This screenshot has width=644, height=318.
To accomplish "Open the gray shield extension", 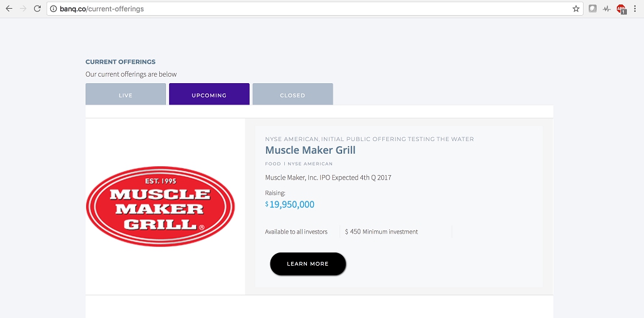I will coord(592,9).
